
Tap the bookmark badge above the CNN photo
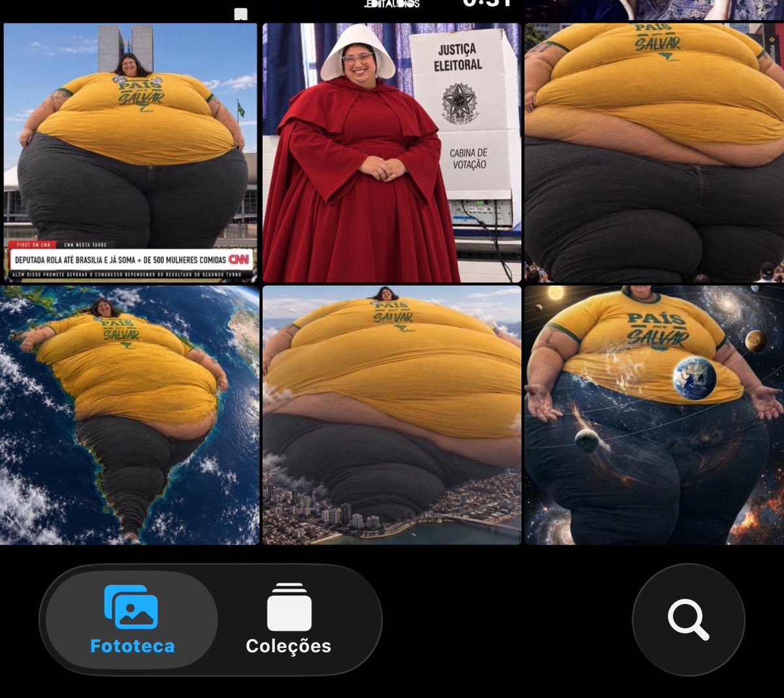240,14
